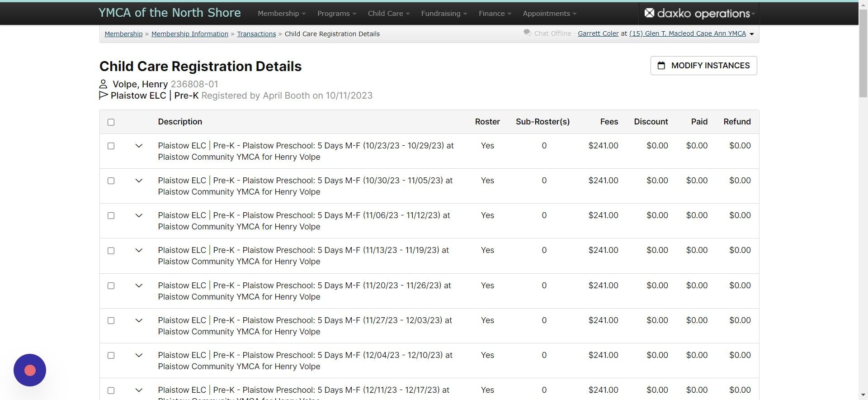Expand the 11/06/23 - 11/12/23 row chevron
The image size is (868, 400).
coord(139,215)
